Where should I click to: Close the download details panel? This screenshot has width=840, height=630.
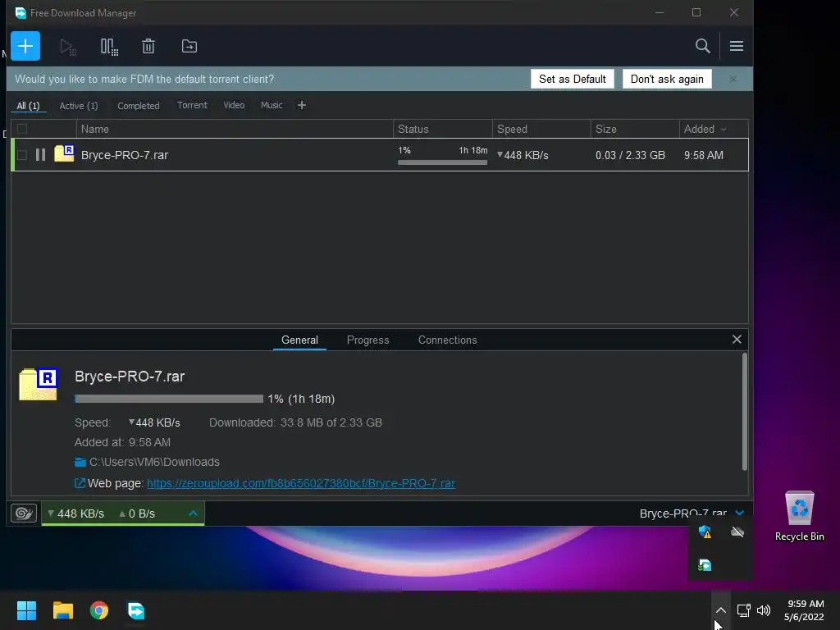pyautogui.click(x=737, y=339)
